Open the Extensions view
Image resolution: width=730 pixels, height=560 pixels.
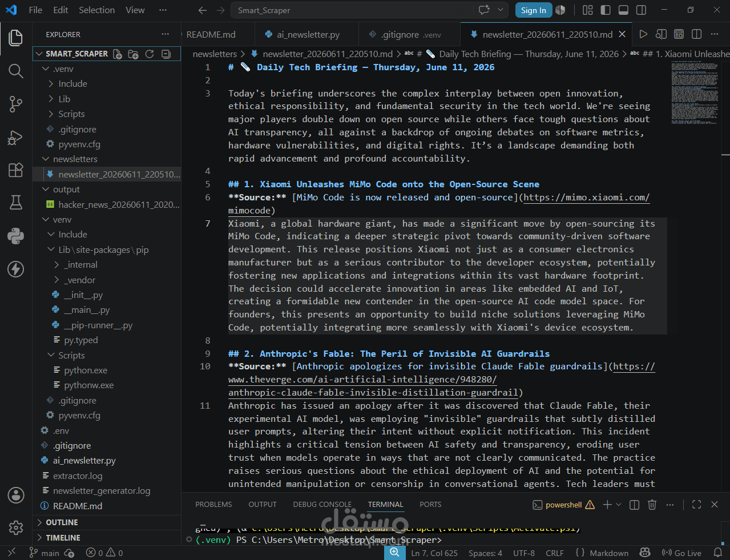point(16,170)
